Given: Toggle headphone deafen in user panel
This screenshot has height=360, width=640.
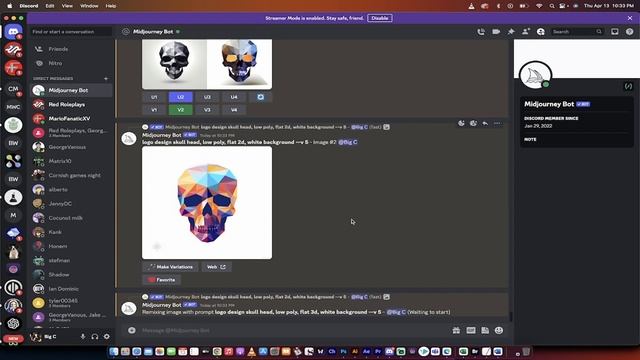Looking at the screenshot, I should pyautogui.click(x=95, y=336).
